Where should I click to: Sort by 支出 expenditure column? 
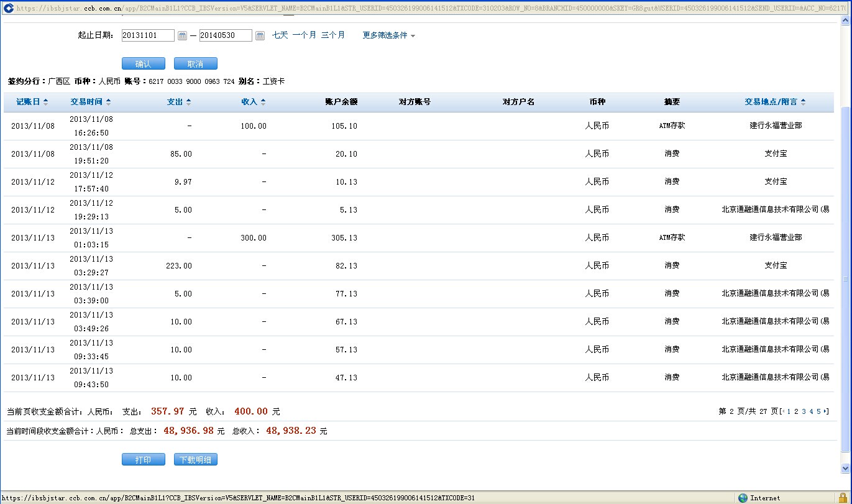[178, 102]
